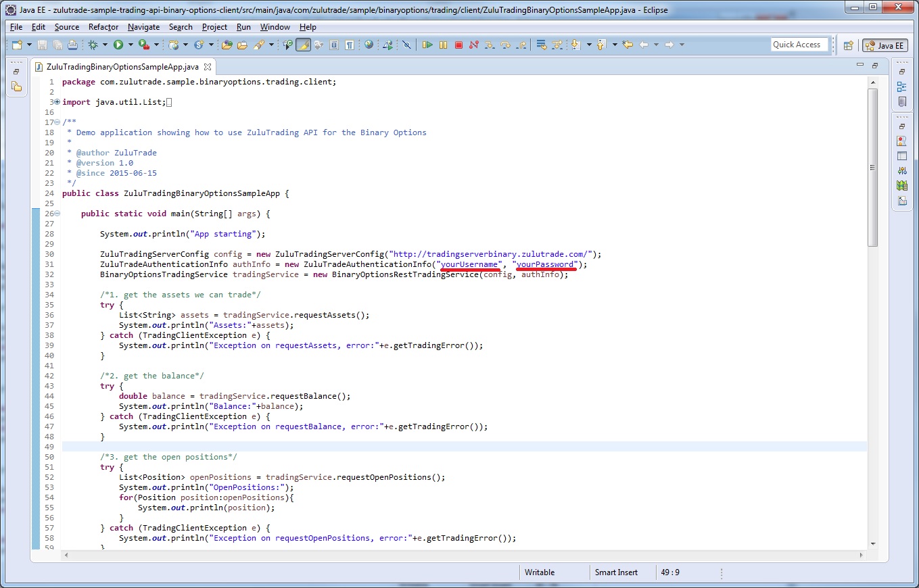Toggle Mark Occurrences highlighter button
The height and width of the screenshot is (588, 919).
(x=304, y=45)
